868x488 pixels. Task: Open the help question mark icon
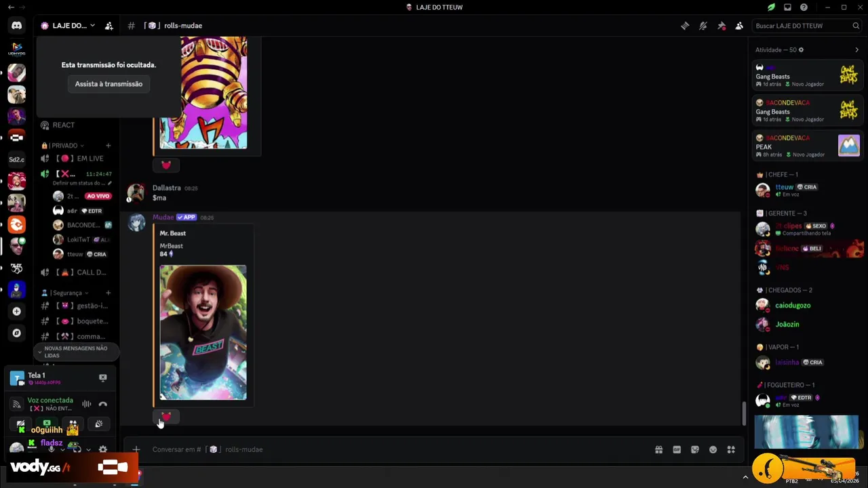click(x=804, y=7)
